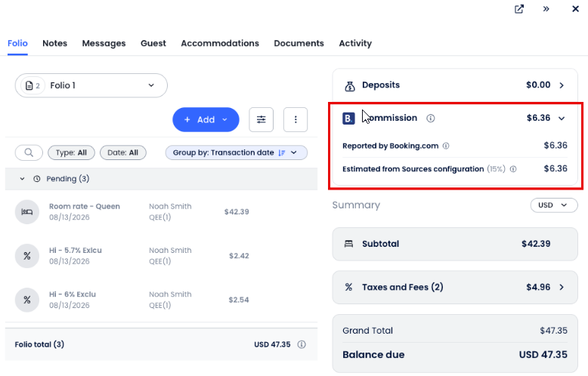This screenshot has height=376, width=588.
Task: Select the HI - 6% Exclu transaction
Action: click(161, 300)
